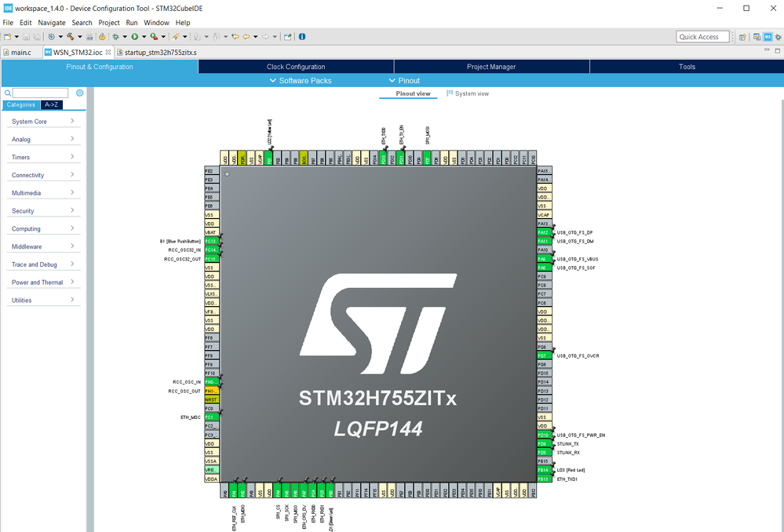784x532 pixels.
Task: Open the Run dropdown arrow
Action: [144, 37]
